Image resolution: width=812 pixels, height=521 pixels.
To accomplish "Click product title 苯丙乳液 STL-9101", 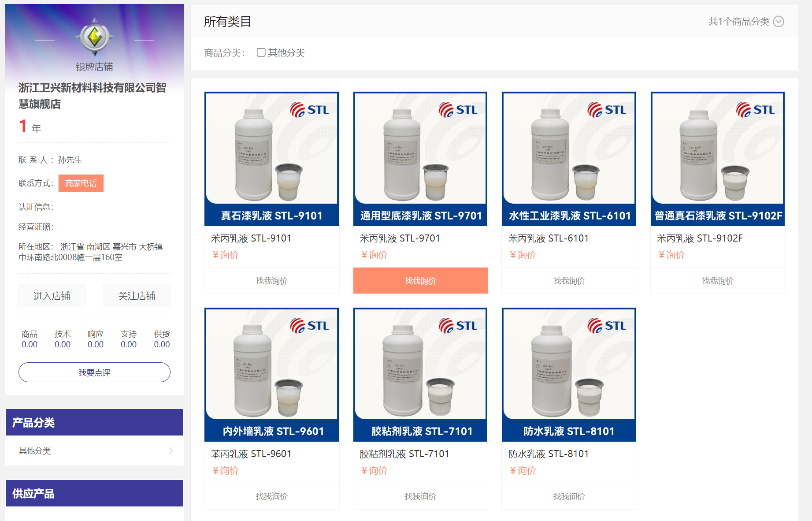I will (x=251, y=238).
